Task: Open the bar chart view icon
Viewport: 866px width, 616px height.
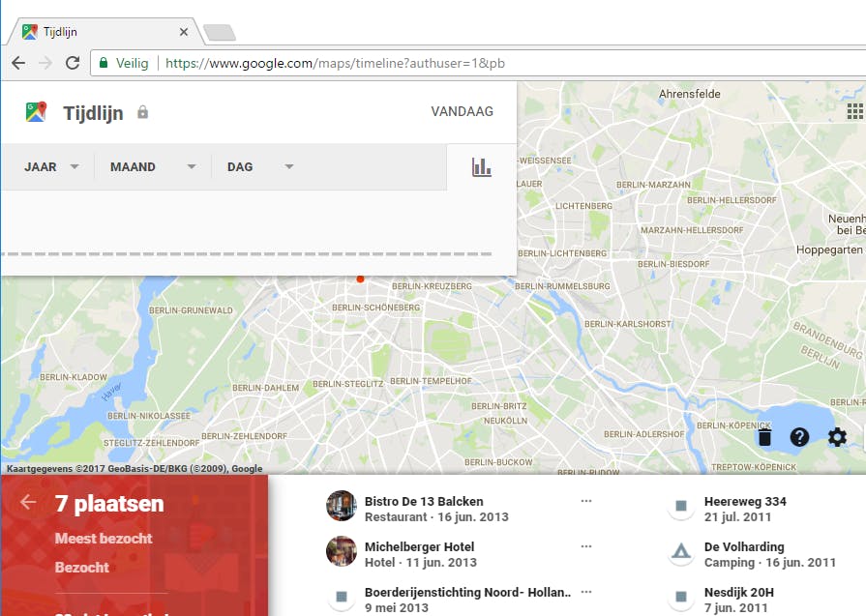Action: click(481, 166)
